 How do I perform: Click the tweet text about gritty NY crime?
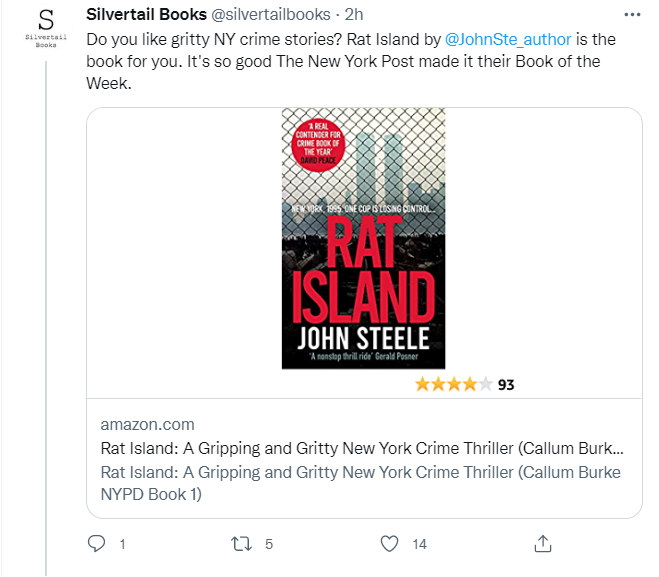point(350,62)
